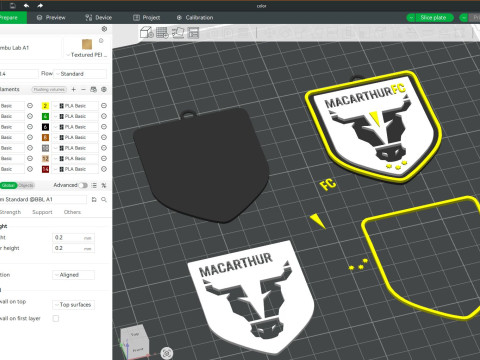Save the process preset with save icon

coord(94,199)
